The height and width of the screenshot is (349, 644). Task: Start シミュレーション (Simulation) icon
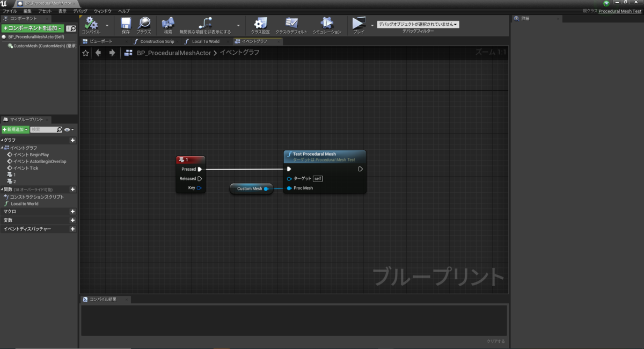click(x=327, y=23)
